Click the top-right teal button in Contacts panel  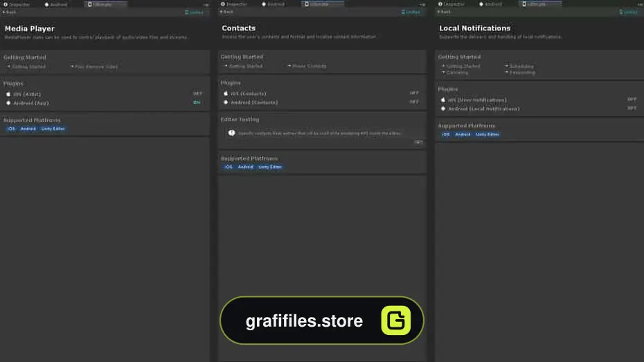tap(411, 12)
